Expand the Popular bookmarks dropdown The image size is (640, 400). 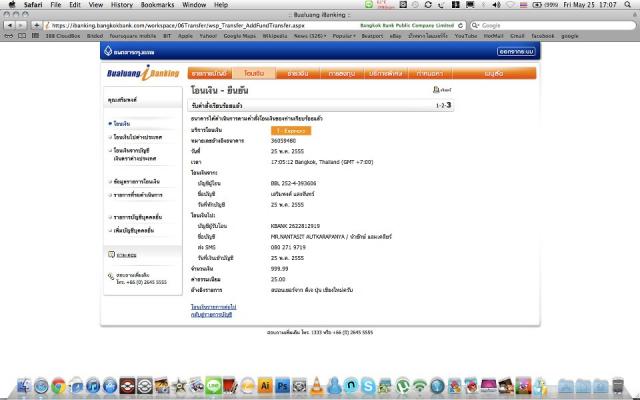point(345,35)
